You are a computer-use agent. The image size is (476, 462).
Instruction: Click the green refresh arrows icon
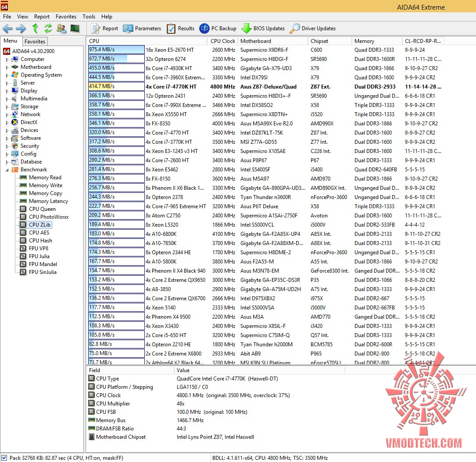tap(48, 28)
